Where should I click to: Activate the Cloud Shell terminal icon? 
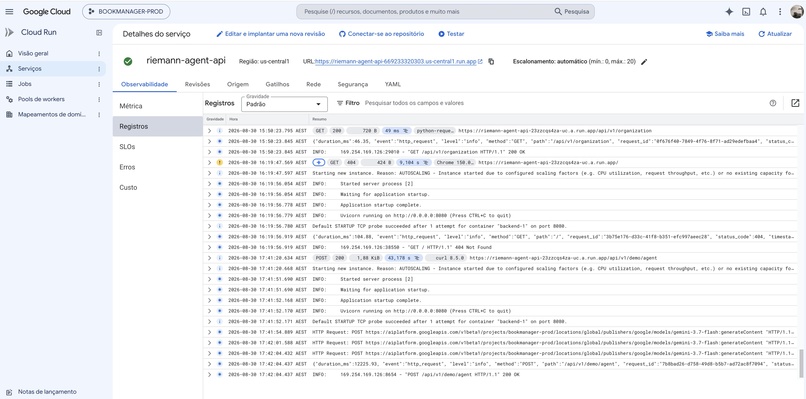(x=746, y=11)
